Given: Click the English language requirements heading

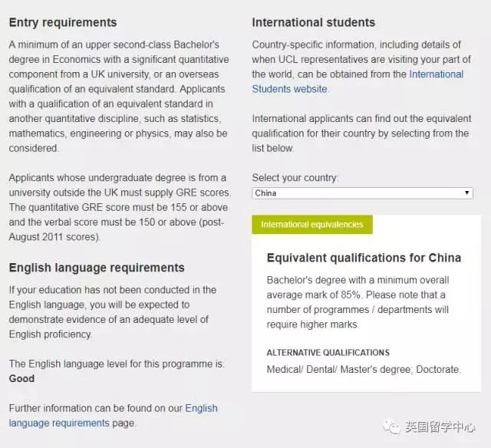Looking at the screenshot, I should (97, 268).
